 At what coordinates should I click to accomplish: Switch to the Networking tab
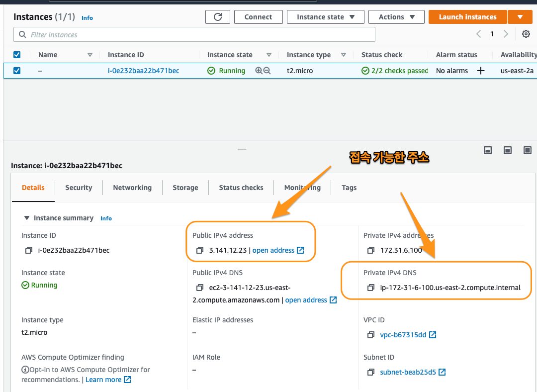[x=132, y=188]
